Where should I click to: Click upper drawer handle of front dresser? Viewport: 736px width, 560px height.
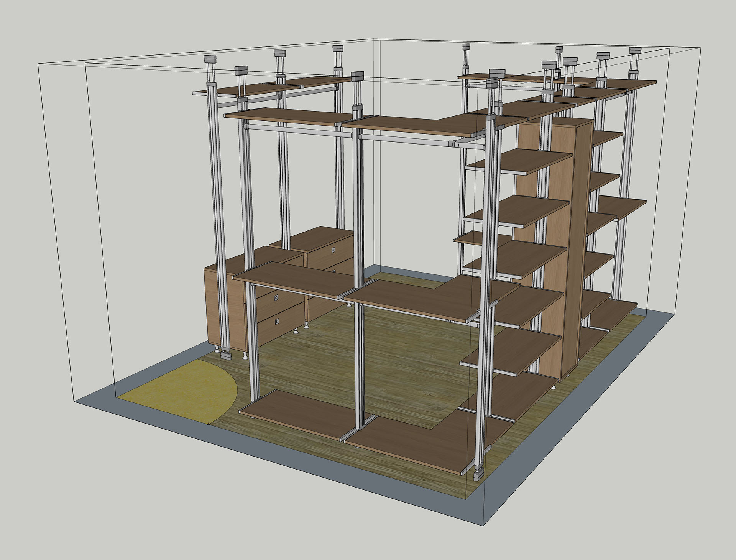(277, 297)
